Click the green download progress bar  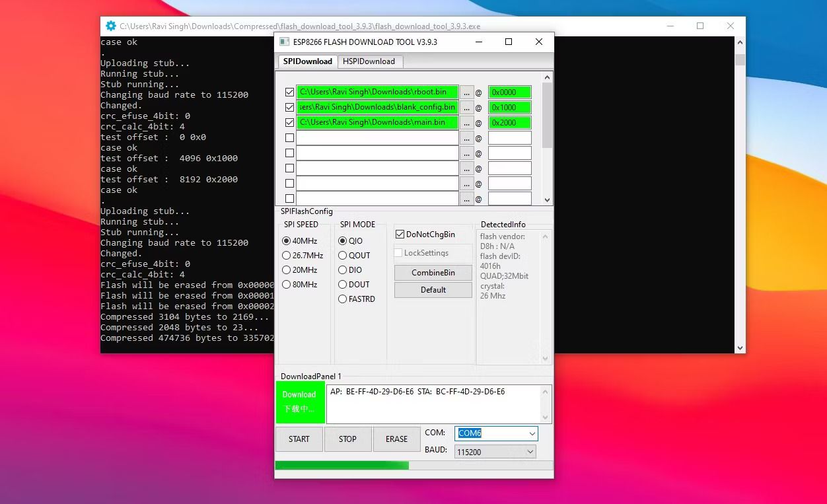pyautogui.click(x=342, y=465)
